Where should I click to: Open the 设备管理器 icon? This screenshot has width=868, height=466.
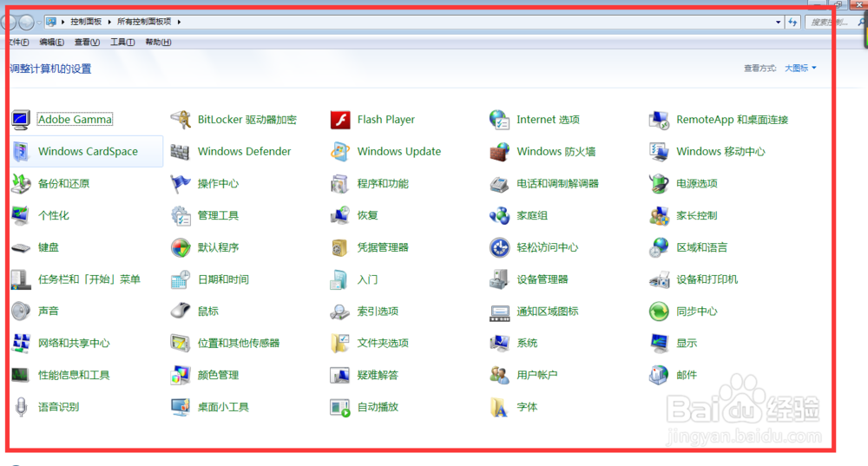point(499,279)
